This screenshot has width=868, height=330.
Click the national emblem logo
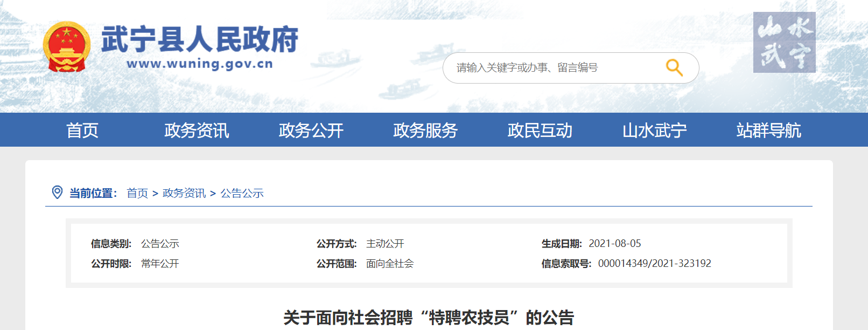[67, 47]
